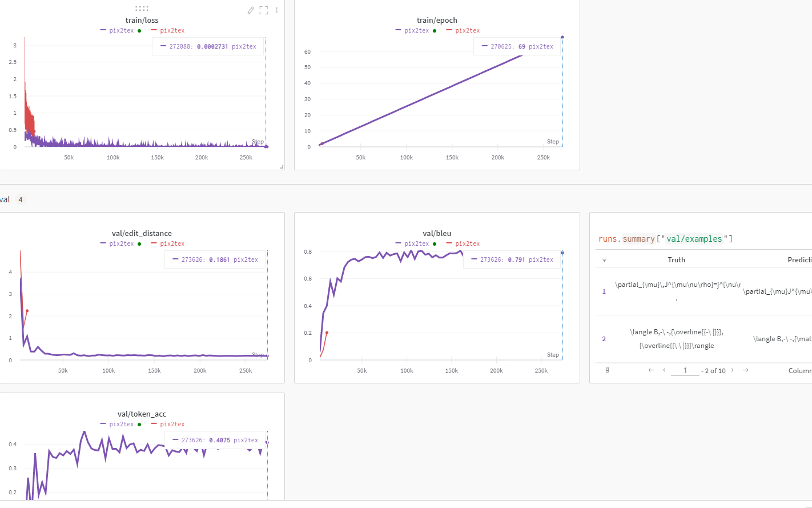Image resolution: width=812 pixels, height=508 pixels.
Task: Open the Columns dropdown in the table footer
Action: pos(799,370)
